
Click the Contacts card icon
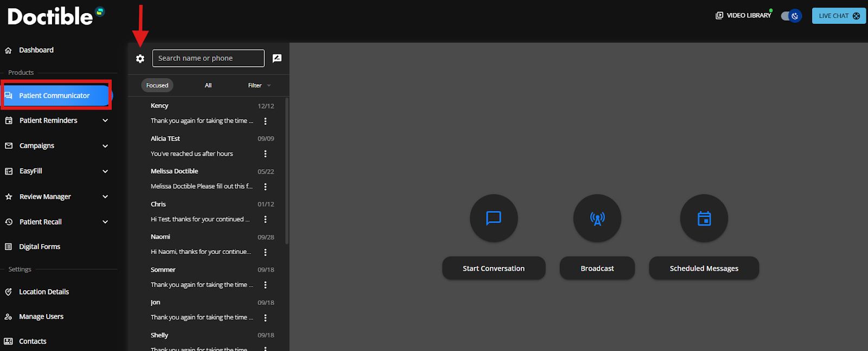(8, 341)
